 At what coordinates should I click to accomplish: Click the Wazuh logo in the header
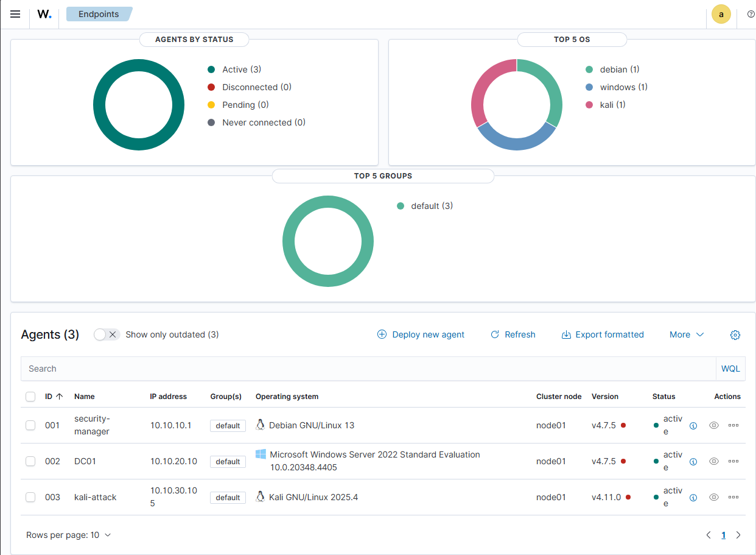click(x=44, y=13)
